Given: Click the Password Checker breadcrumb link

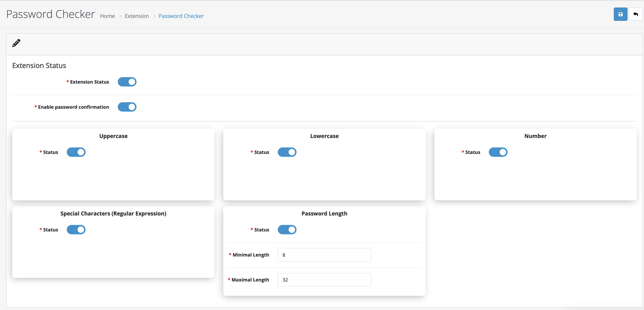Looking at the screenshot, I should point(181,16).
